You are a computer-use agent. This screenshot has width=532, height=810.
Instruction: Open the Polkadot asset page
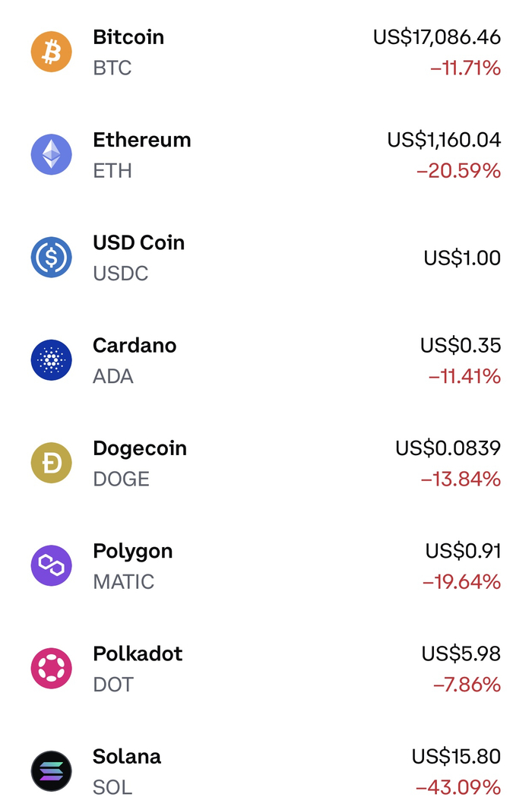click(x=137, y=653)
